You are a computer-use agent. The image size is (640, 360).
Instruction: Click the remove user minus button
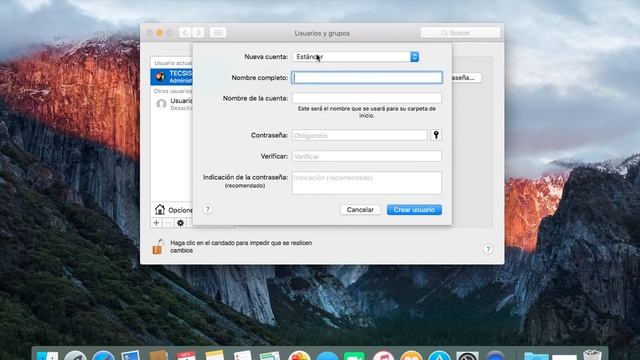(168, 223)
